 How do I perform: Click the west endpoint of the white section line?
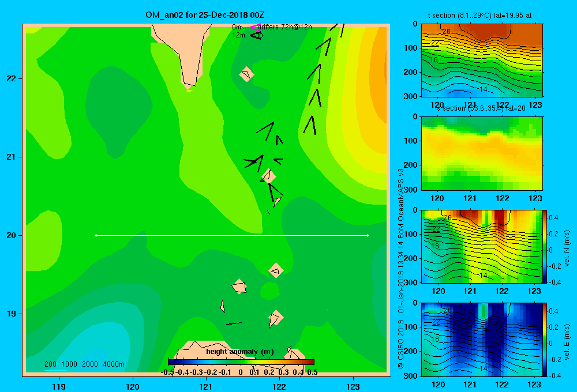[x=96, y=235]
